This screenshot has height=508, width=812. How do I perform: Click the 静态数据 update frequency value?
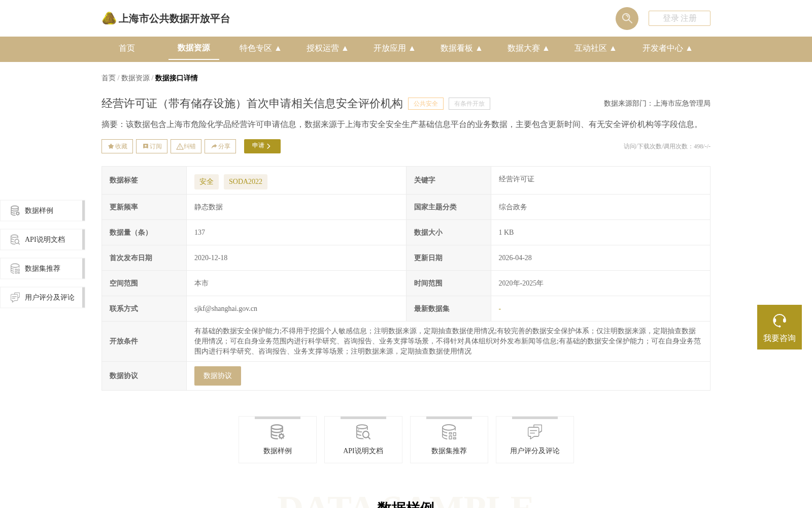(x=209, y=207)
